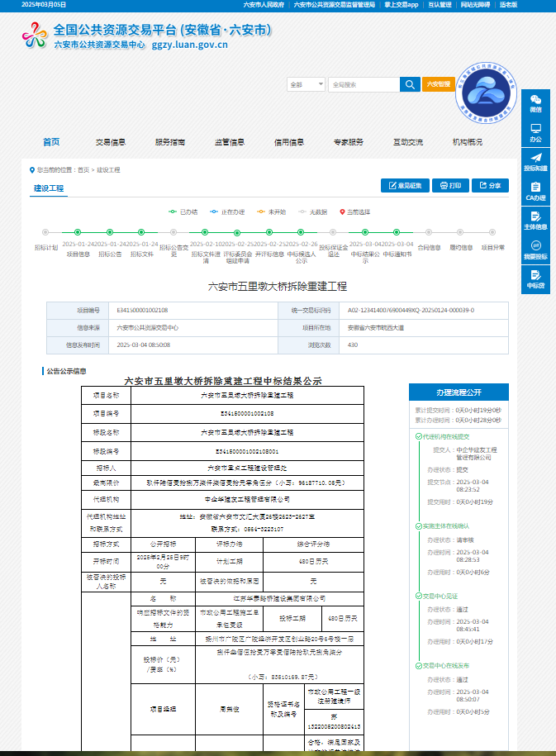
Task: Open 网站无障碍 top link
Action: 476,4
